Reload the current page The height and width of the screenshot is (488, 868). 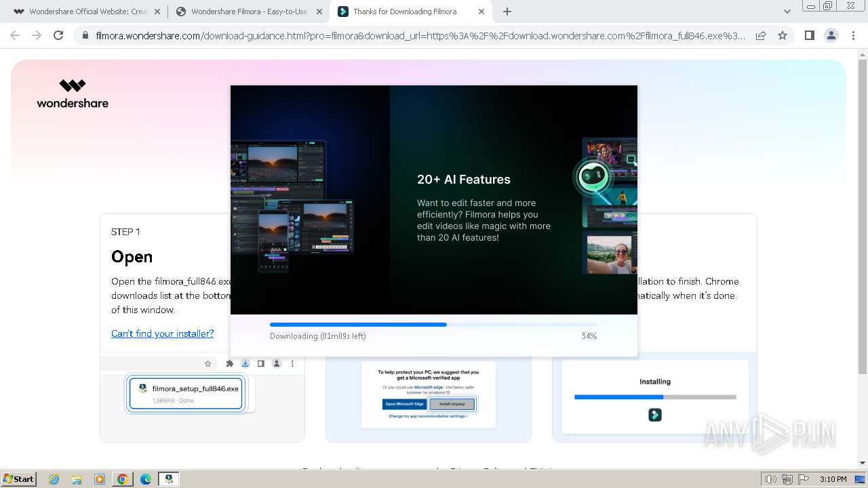pyautogui.click(x=58, y=35)
